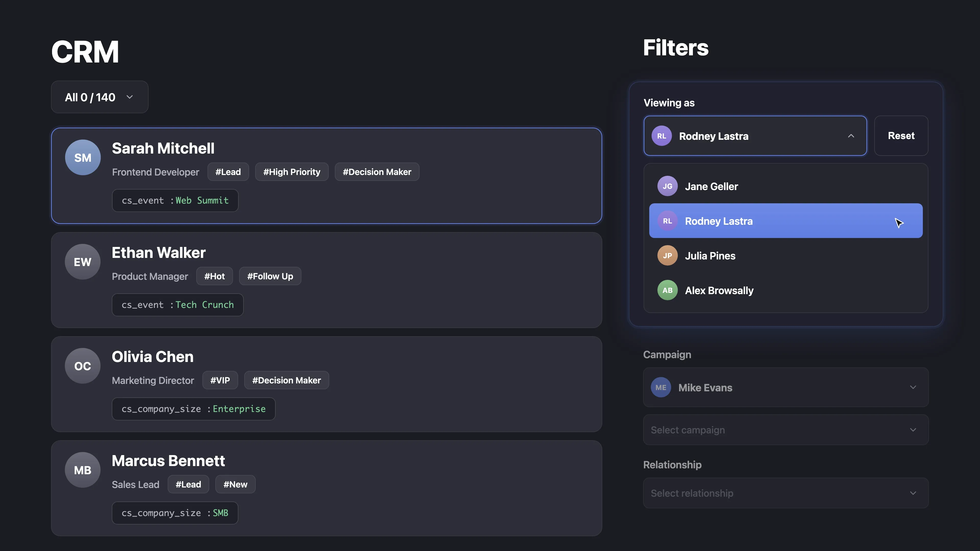Click the cs_company_size Enterprise field
This screenshot has height=551, width=980.
pos(194,409)
